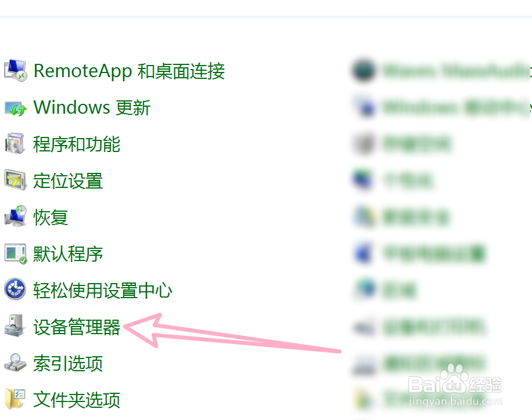Open the RemoteApp 和桌面连接 link

129,71
